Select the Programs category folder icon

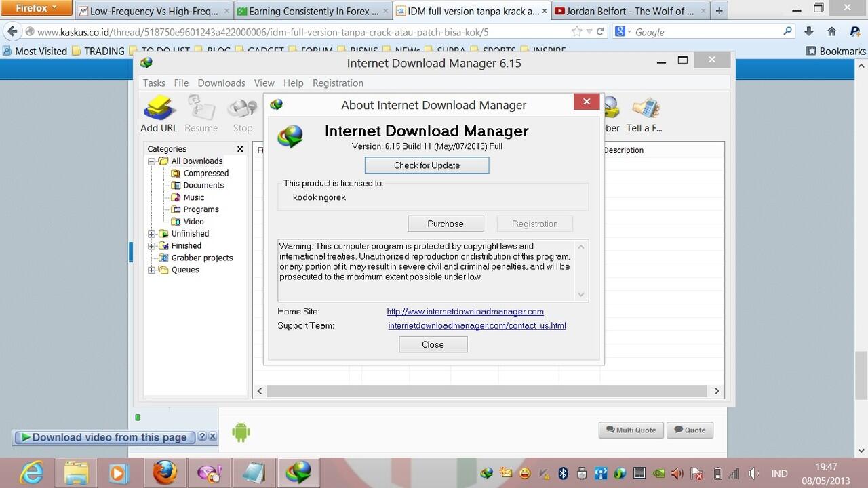(x=176, y=209)
